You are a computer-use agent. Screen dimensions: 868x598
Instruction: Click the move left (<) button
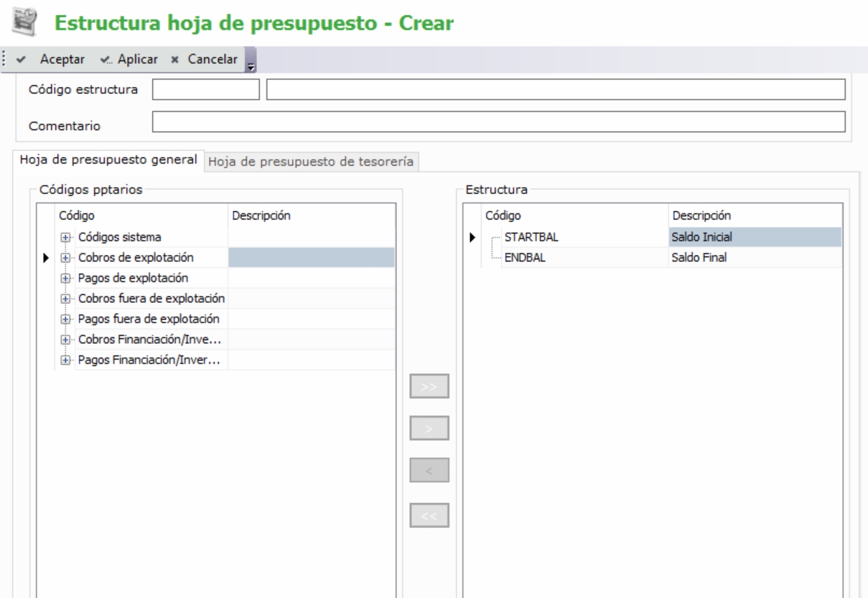[x=429, y=471]
